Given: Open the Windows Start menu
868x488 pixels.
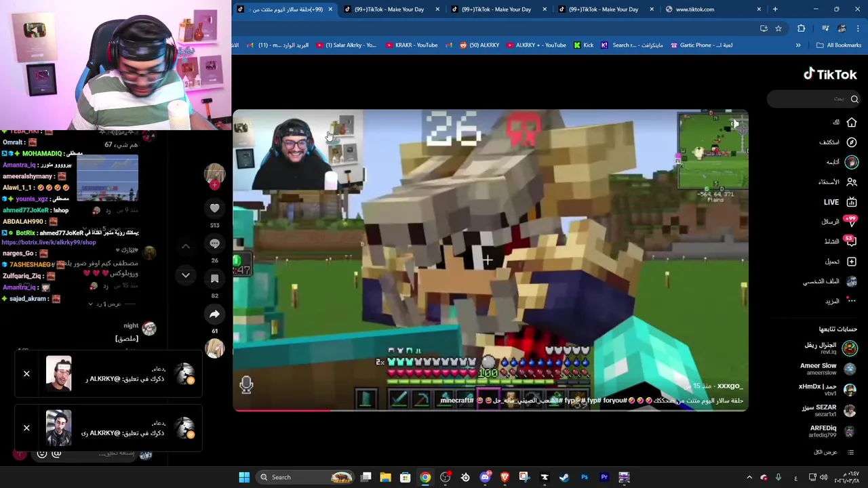Looking at the screenshot, I should point(244,477).
